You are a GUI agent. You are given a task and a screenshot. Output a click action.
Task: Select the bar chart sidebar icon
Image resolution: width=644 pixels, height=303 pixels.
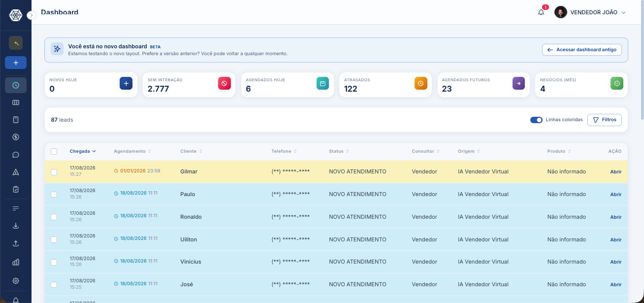point(16,263)
